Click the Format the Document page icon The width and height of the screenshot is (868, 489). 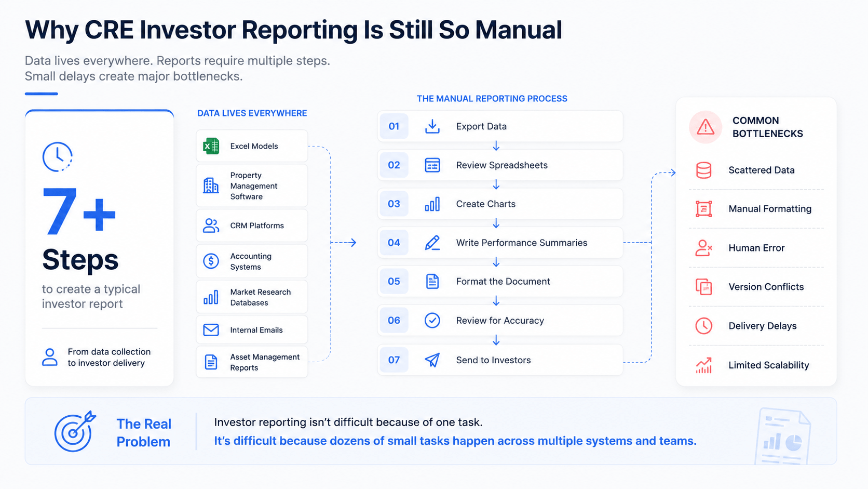click(432, 281)
